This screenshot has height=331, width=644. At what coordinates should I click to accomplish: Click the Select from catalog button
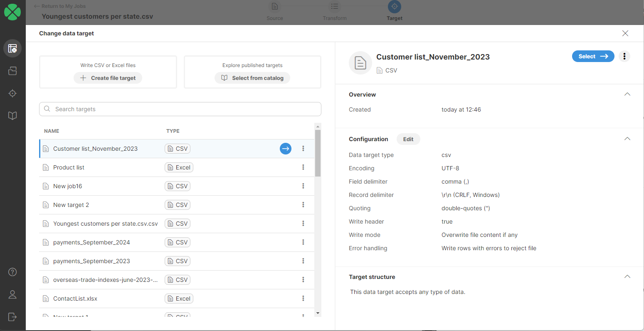point(252,78)
